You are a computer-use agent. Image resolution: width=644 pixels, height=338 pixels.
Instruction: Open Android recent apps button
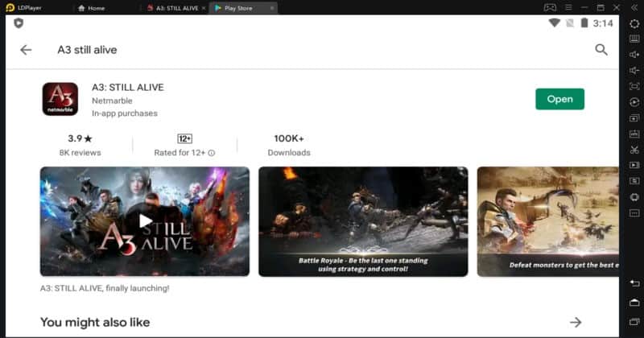coord(634,322)
